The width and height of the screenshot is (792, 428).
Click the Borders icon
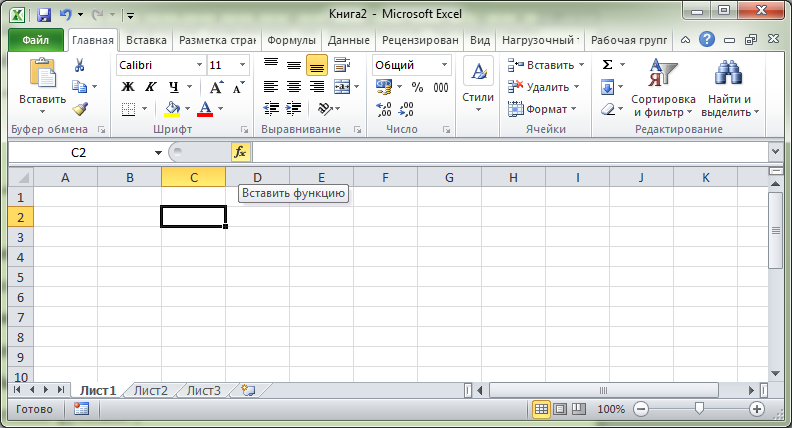[x=128, y=109]
